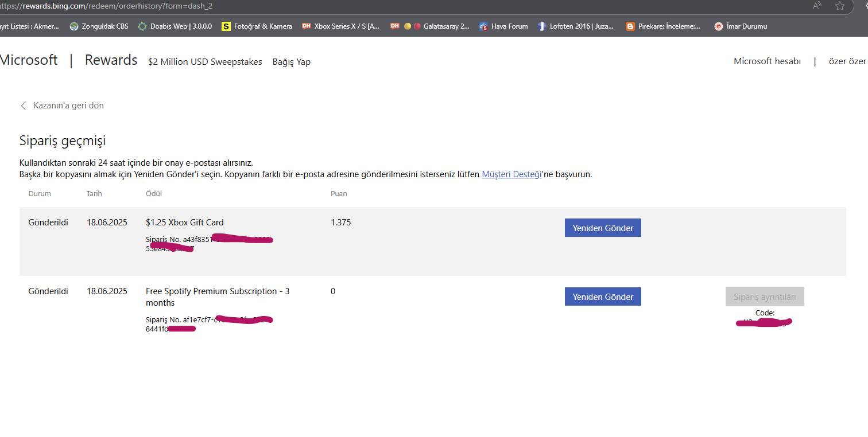Click the Gönderildi status in Xbox Gift Card row
The image size is (868, 437).
(x=48, y=223)
